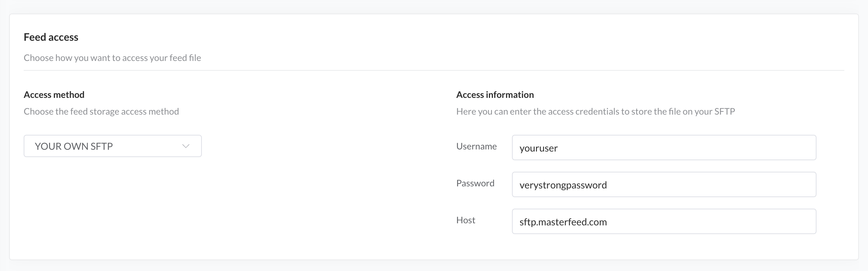Click the "youruser" text value

pos(538,148)
